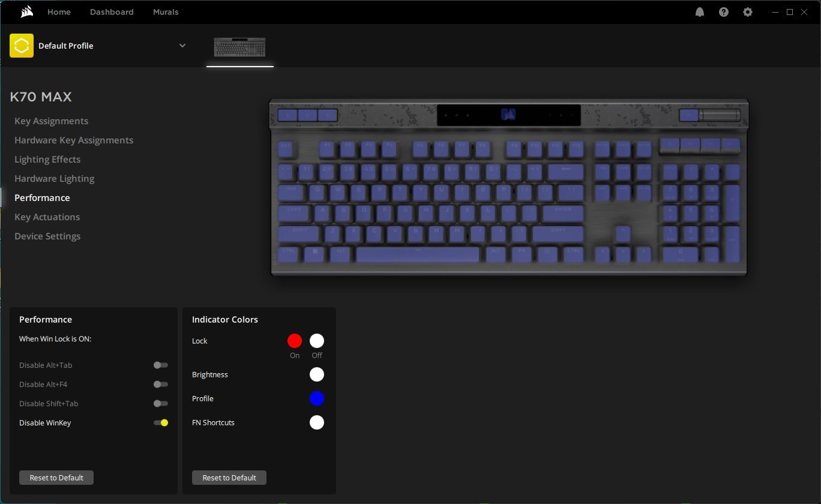This screenshot has width=821, height=504.
Task: Open the Lighting Effects section
Action: 47,160
